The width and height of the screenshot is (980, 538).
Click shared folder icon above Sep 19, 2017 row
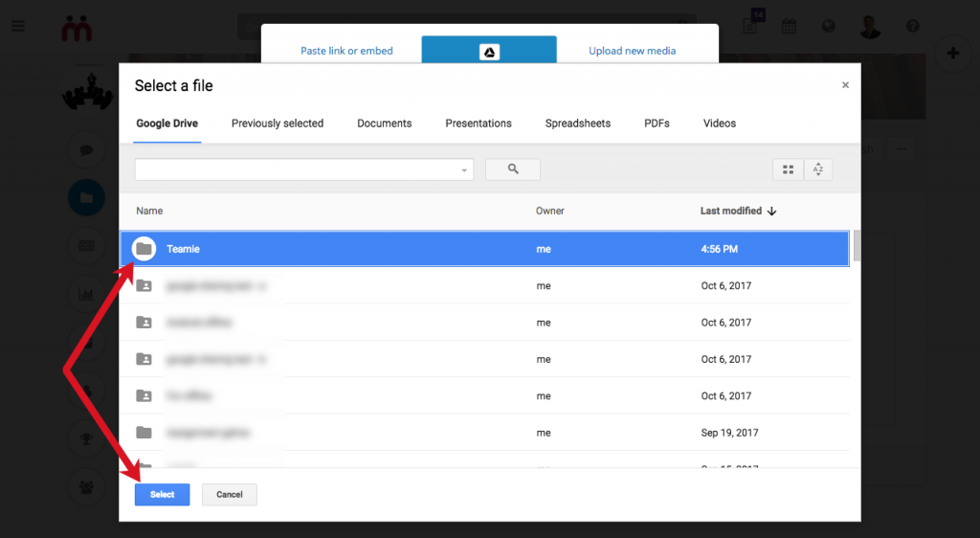tap(144, 395)
